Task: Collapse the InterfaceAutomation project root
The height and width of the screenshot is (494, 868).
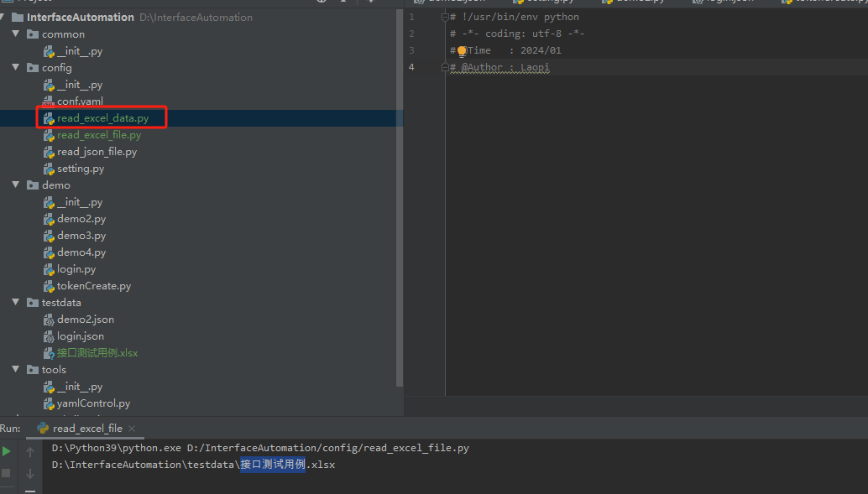Action: tap(5, 17)
